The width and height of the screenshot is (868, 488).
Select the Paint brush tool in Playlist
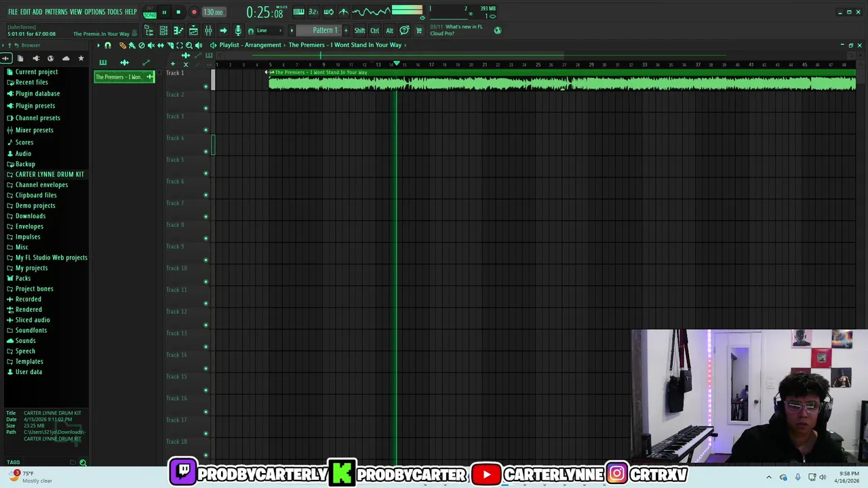132,45
